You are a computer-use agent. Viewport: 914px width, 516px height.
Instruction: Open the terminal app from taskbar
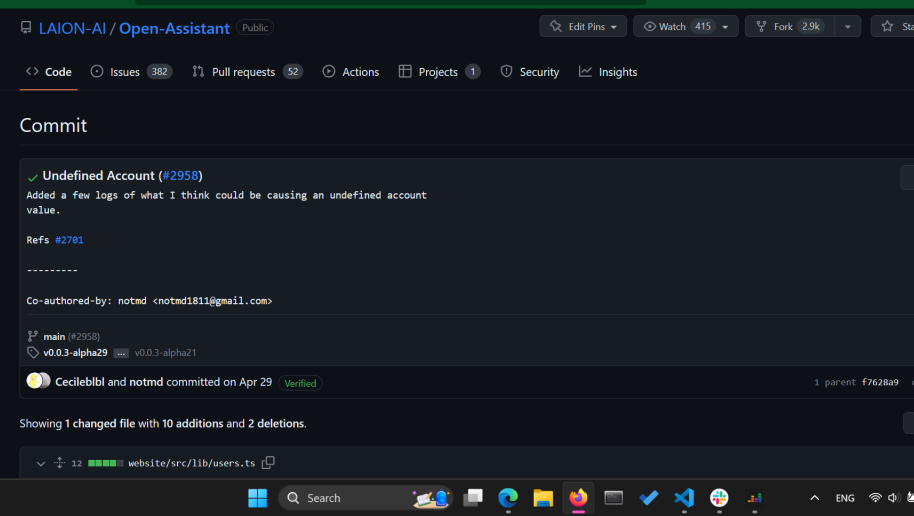pos(613,498)
